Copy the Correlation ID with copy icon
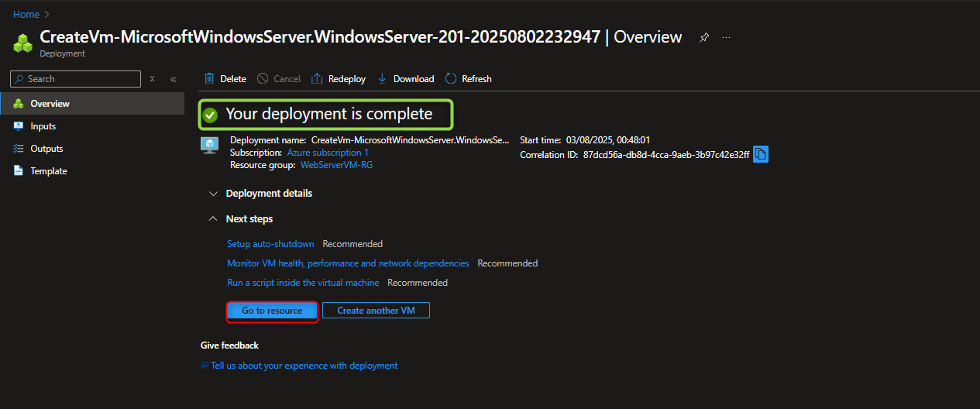980x409 pixels. 761,154
